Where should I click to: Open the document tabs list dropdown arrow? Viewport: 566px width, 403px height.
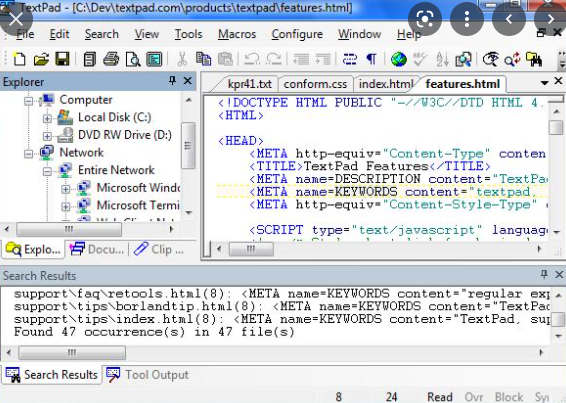[x=544, y=83]
